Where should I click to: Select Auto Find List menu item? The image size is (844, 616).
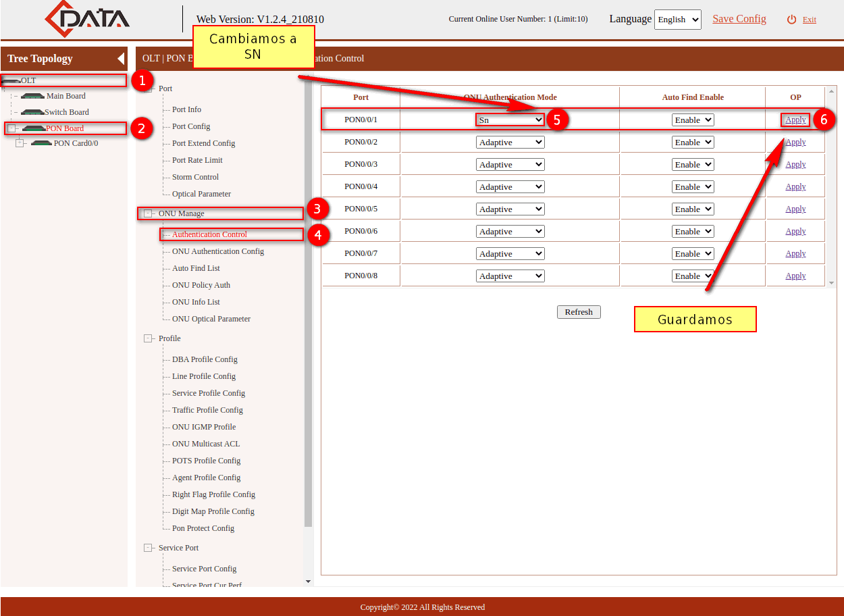click(x=196, y=268)
